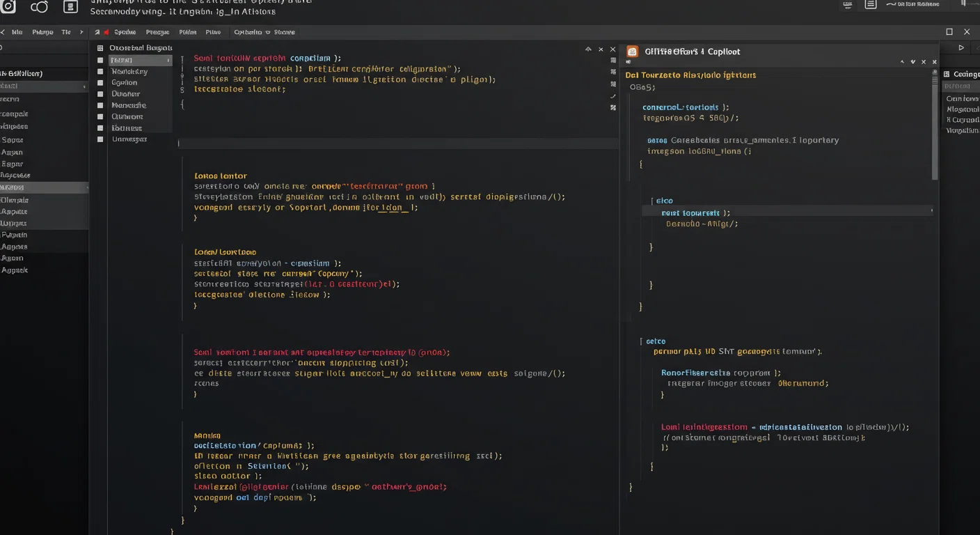Open the dropdown chevron in the toolbar
980x535 pixels.
[269, 32]
